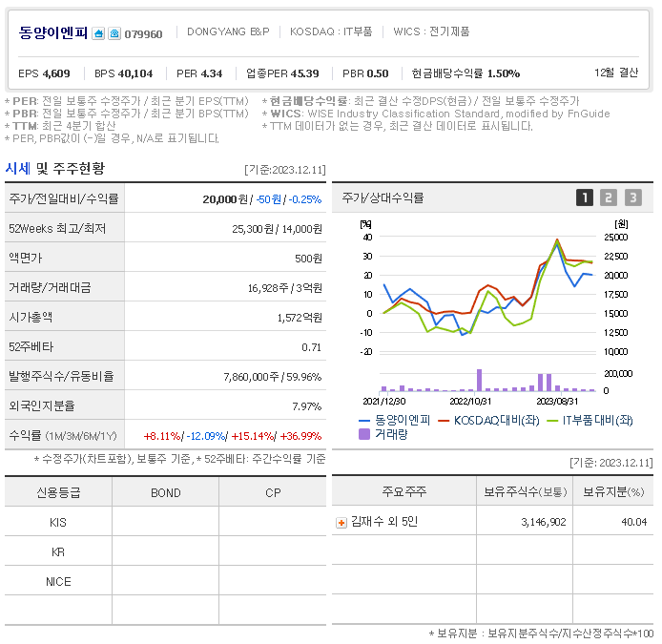This screenshot has width=662, height=644.
Task: Select the 3M return -12.09% value
Action: tap(206, 436)
